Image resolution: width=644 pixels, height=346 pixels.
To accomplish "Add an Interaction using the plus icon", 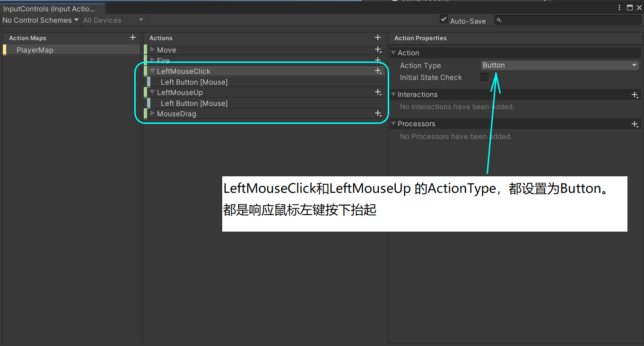I will pos(635,94).
